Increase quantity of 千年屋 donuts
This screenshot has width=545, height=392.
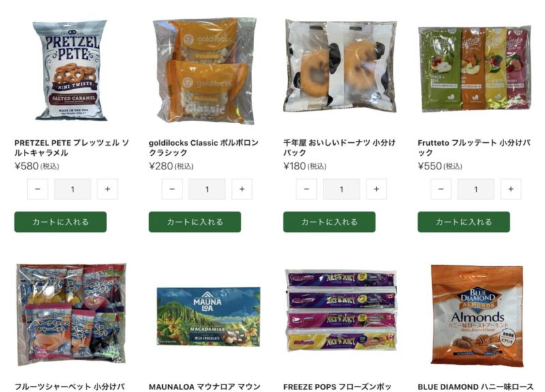[x=376, y=189]
